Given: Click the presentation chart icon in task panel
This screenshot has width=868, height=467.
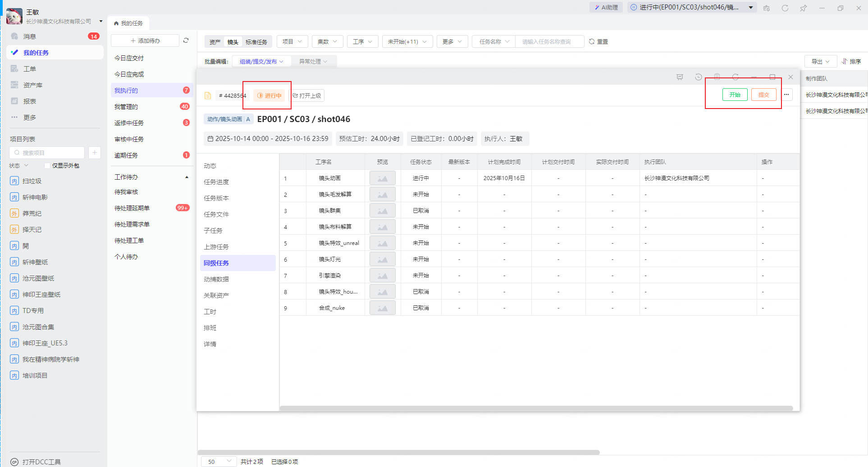Looking at the screenshot, I should 680,77.
